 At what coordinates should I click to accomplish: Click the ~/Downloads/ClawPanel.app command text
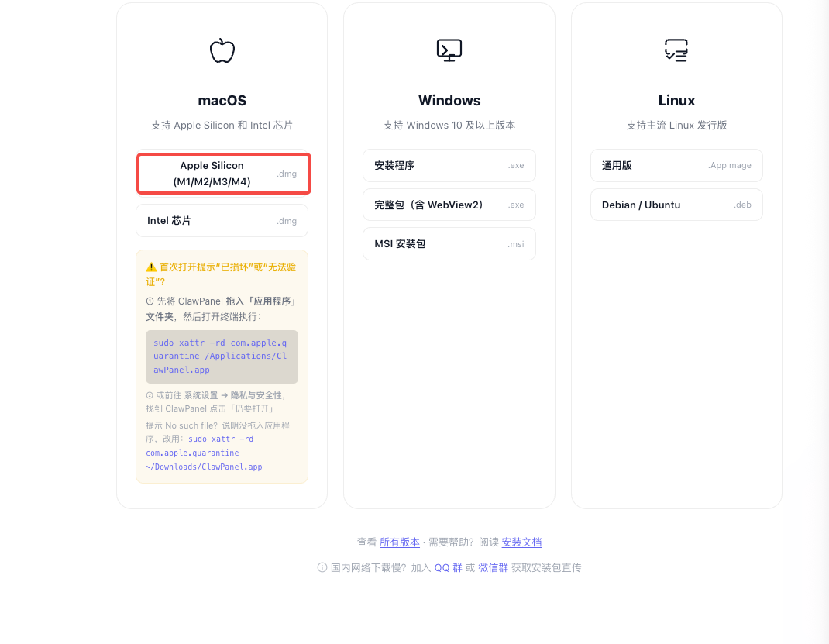[x=204, y=467]
